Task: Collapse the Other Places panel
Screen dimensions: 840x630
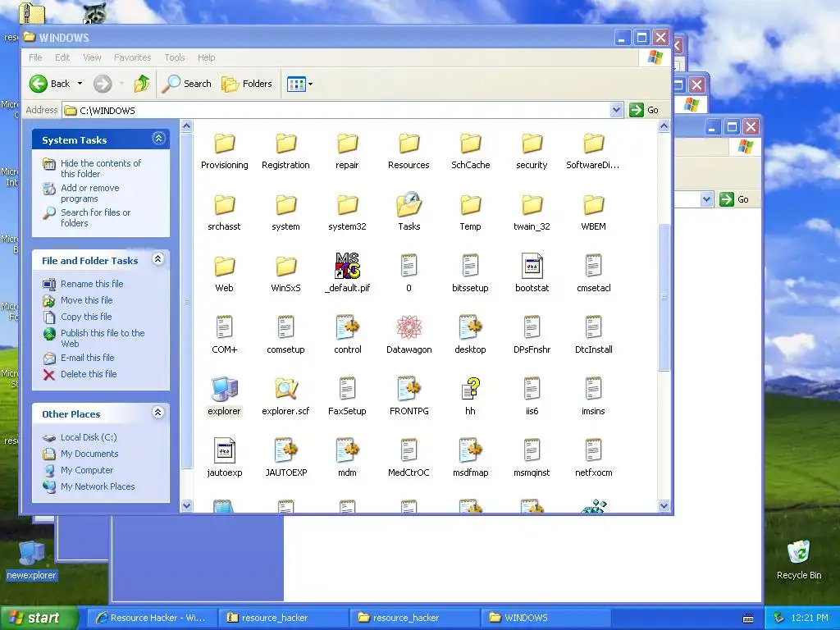Action: click(x=157, y=413)
